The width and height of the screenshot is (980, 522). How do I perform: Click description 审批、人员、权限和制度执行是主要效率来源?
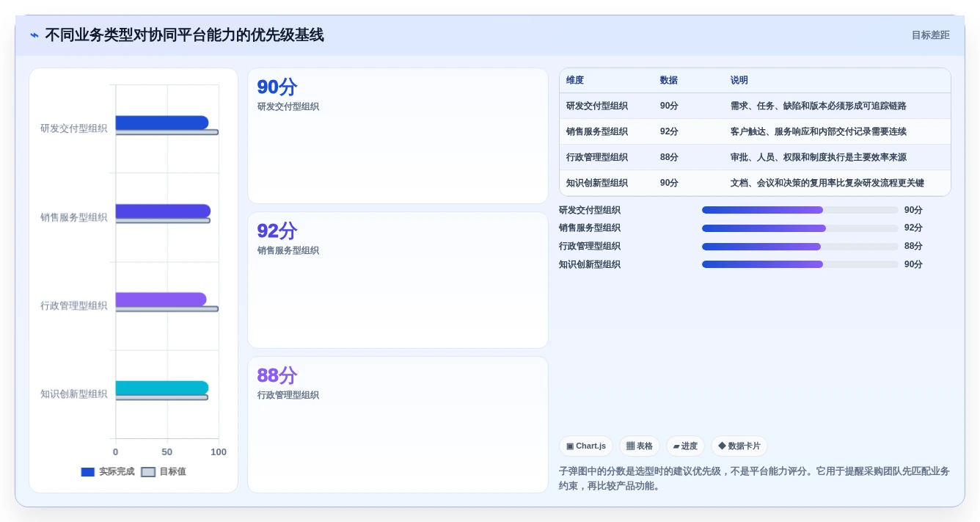tap(818, 157)
